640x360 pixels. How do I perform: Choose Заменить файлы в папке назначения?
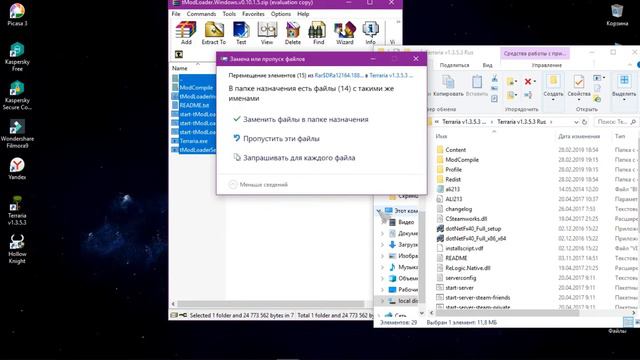click(300, 119)
